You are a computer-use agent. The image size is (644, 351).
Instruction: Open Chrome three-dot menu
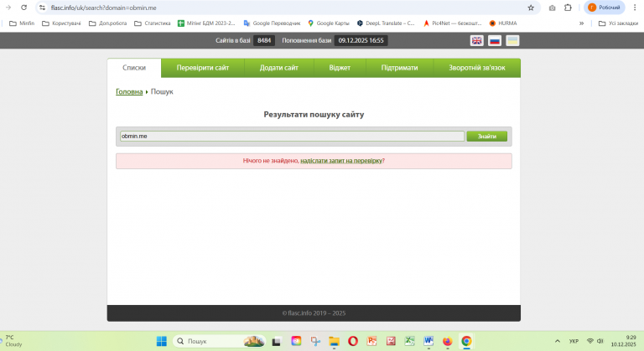click(x=635, y=8)
